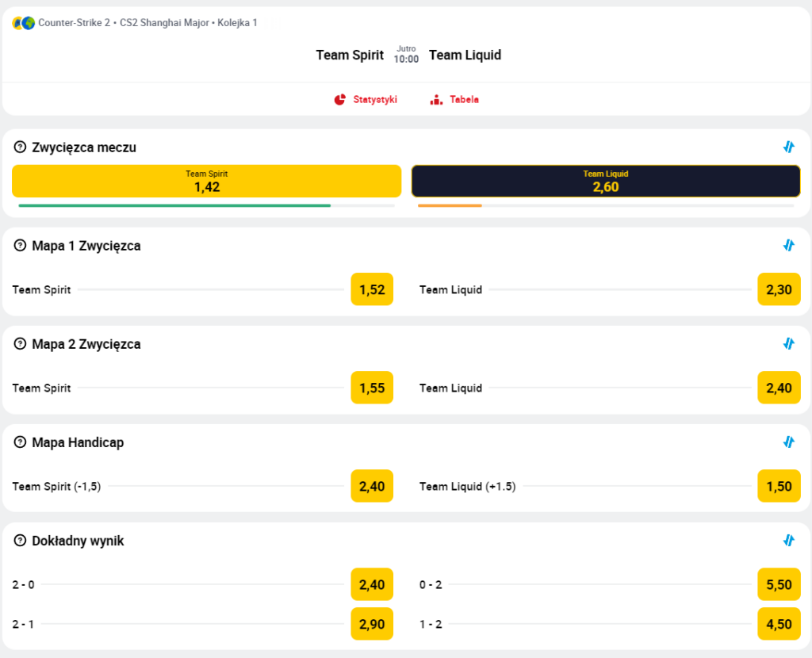Viewport: 812px width, 658px height.
Task: Pick exact score 2 - 0 odds 2,40
Action: pyautogui.click(x=372, y=584)
